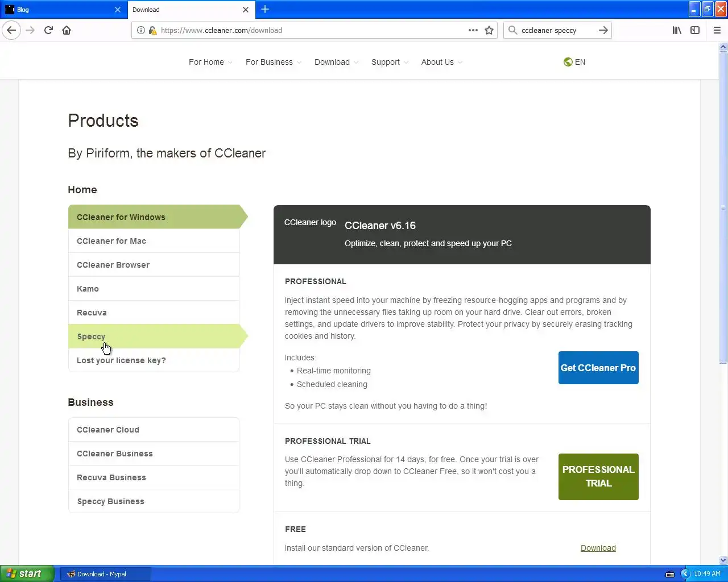Open the Download navigation dropdown
Screen dimensions: 728x582
click(336, 62)
